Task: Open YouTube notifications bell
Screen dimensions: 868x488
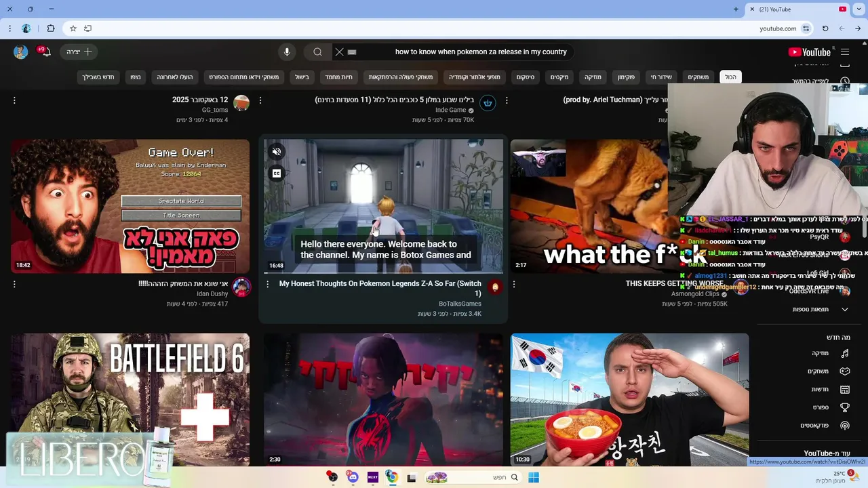Action: click(45, 52)
